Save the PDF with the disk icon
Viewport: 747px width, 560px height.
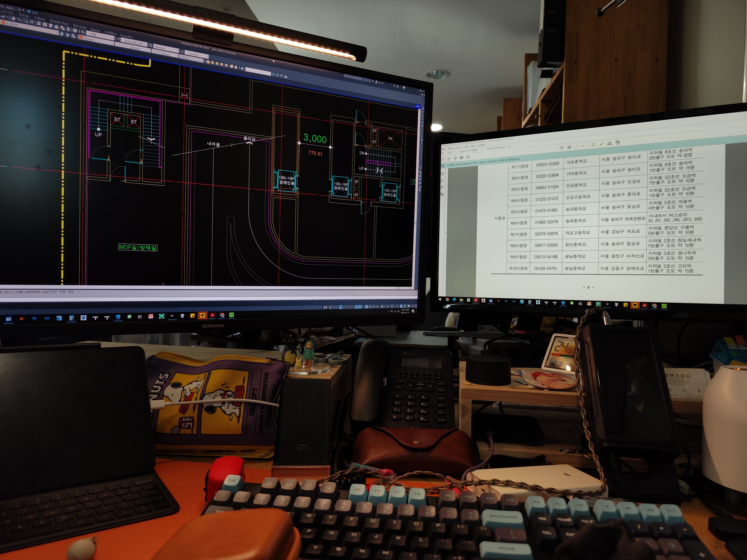coord(443,160)
